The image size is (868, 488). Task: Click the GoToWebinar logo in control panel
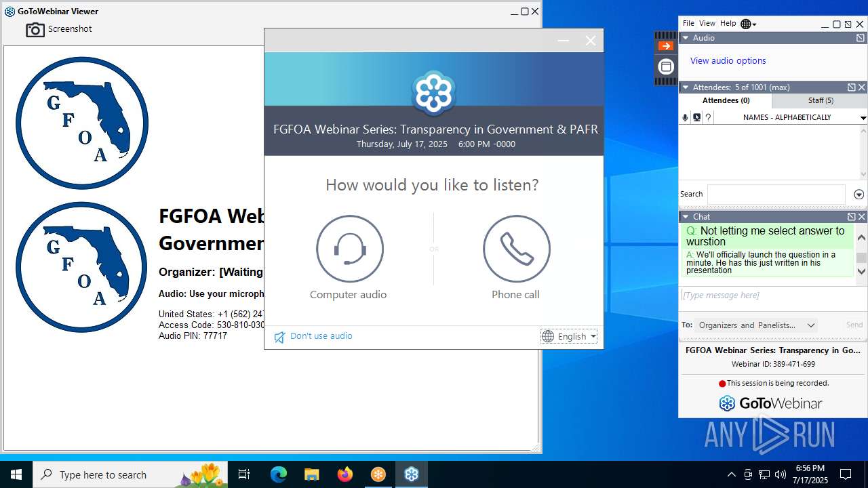click(x=770, y=403)
